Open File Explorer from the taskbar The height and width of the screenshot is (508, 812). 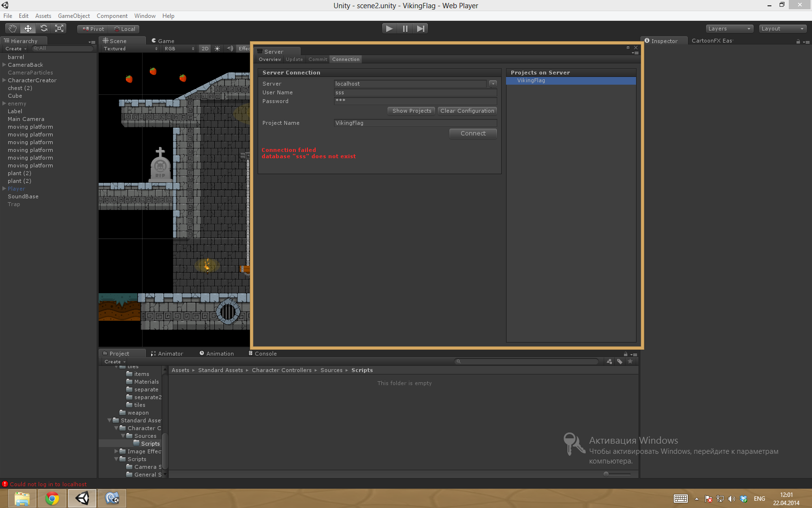[x=22, y=498]
